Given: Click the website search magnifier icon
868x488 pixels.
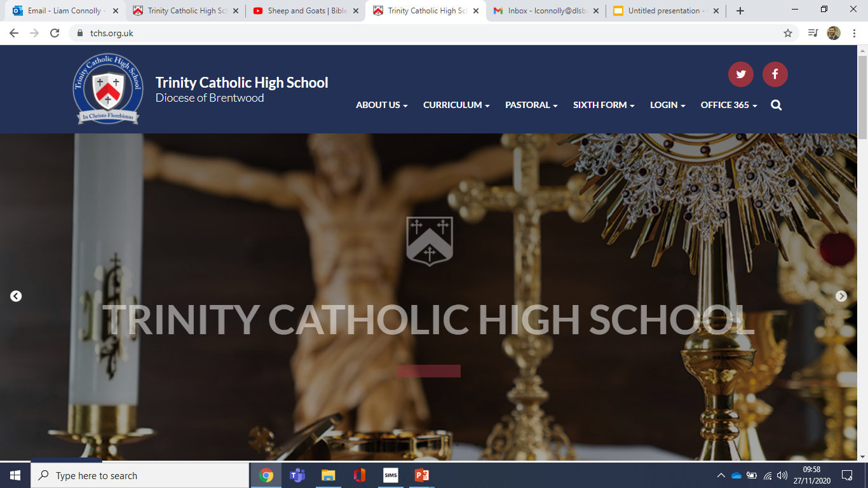Looking at the screenshot, I should (x=776, y=105).
